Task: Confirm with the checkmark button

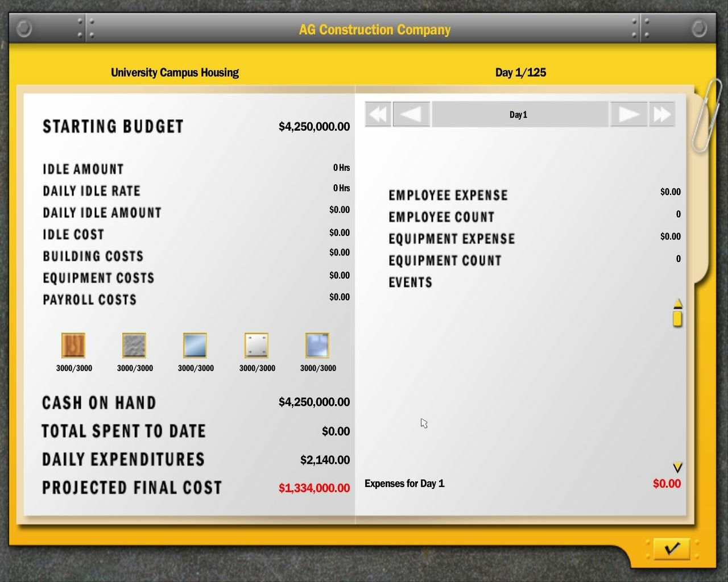Action: [672, 548]
